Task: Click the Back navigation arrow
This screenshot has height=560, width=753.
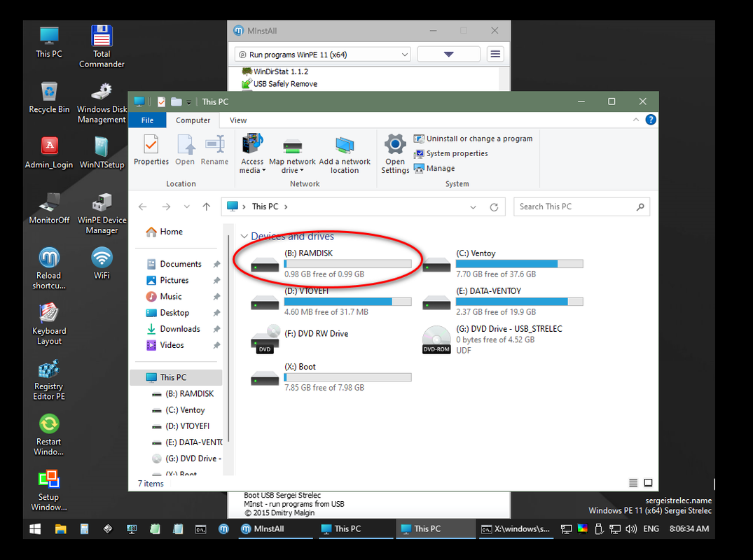Action: click(x=143, y=206)
